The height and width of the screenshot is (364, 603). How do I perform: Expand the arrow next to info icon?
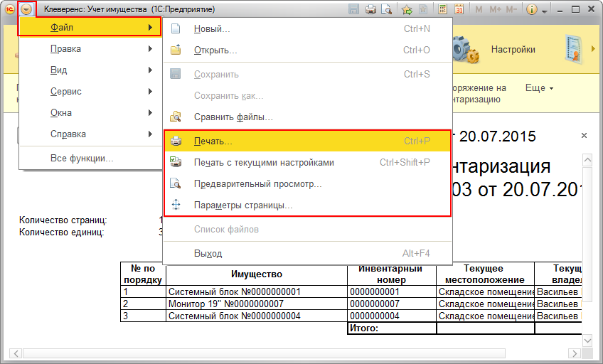coord(544,11)
